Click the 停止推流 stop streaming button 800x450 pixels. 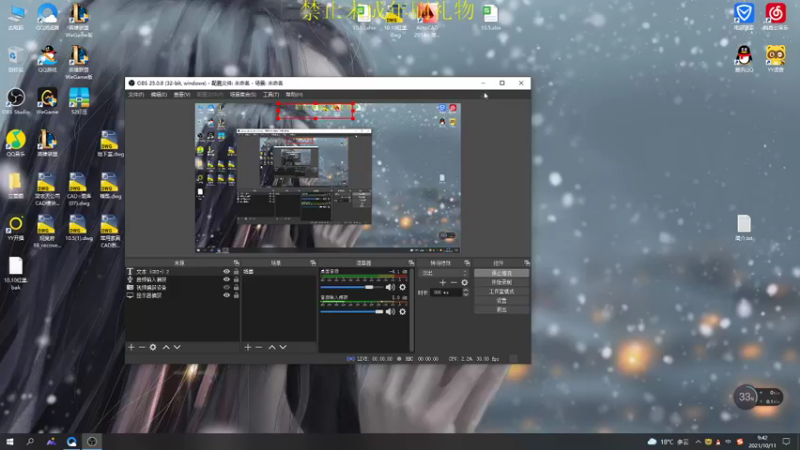[x=502, y=273]
